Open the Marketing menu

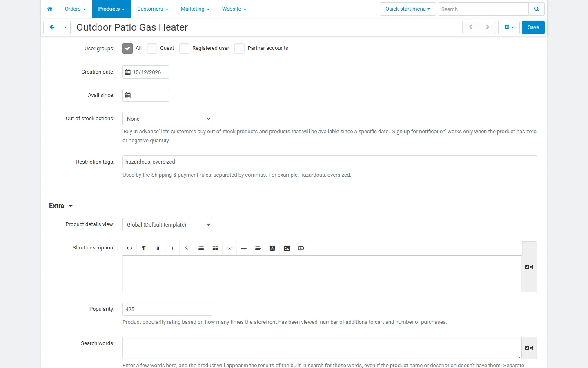point(195,9)
